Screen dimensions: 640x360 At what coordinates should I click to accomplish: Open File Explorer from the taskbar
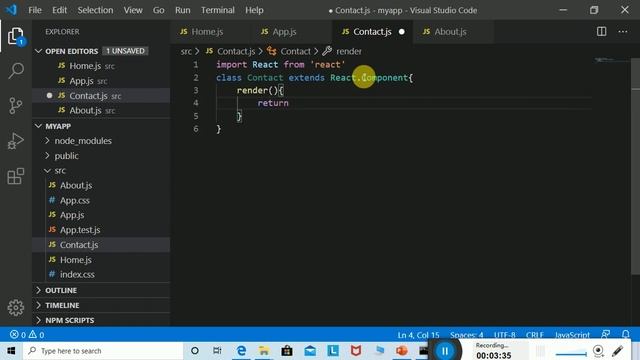264,351
